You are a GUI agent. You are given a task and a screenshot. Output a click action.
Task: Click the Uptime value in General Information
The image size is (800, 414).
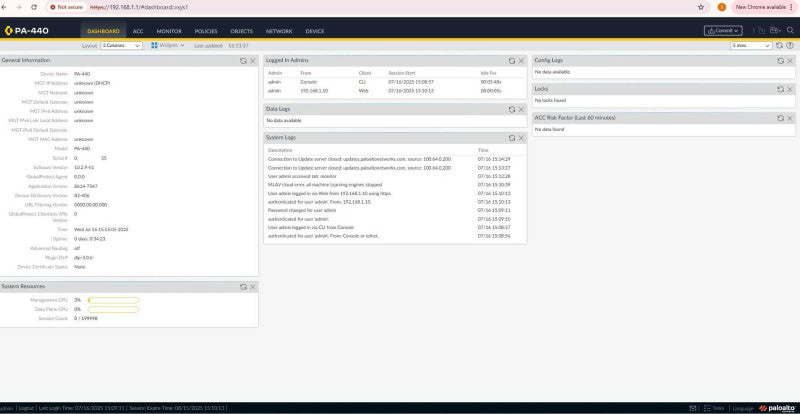[90, 239]
